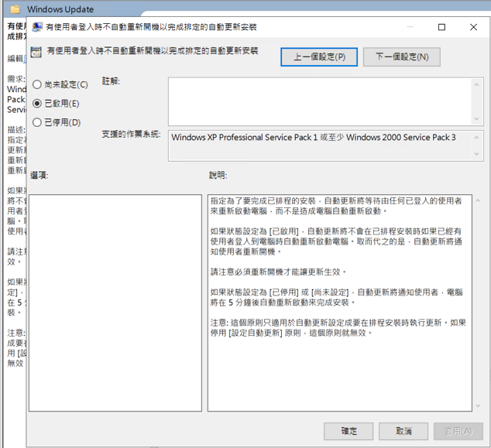This screenshot has width=491, height=448.
Task: Click 請注意必須重新開機才能讓更新生效 paragraph
Action: [x=278, y=272]
